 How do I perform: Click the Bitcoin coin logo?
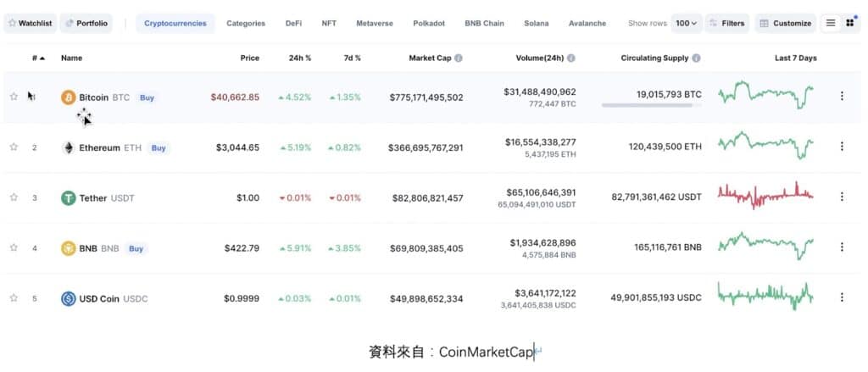(68, 97)
